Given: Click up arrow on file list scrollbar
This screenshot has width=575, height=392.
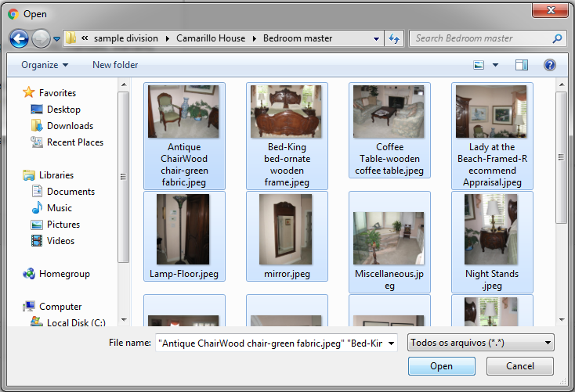Looking at the screenshot, I should point(562,85).
